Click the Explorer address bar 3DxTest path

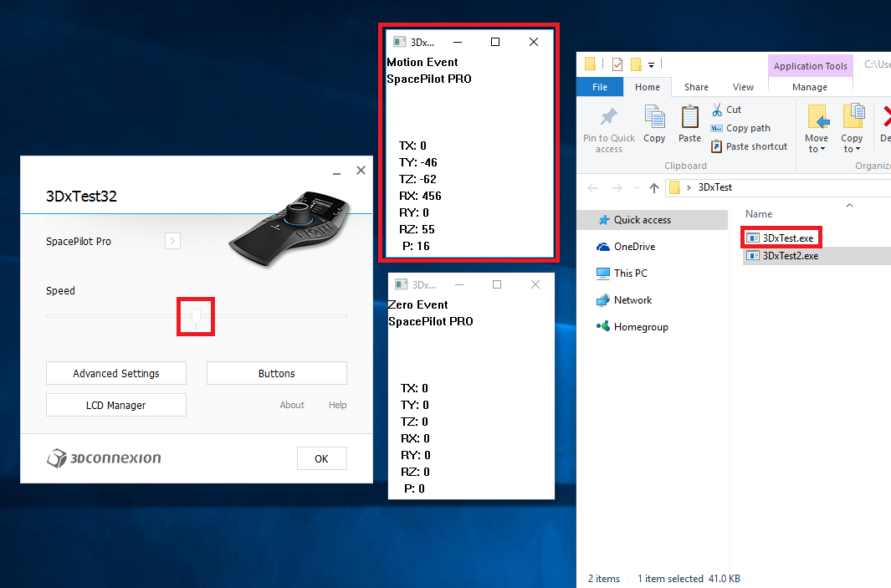[714, 187]
